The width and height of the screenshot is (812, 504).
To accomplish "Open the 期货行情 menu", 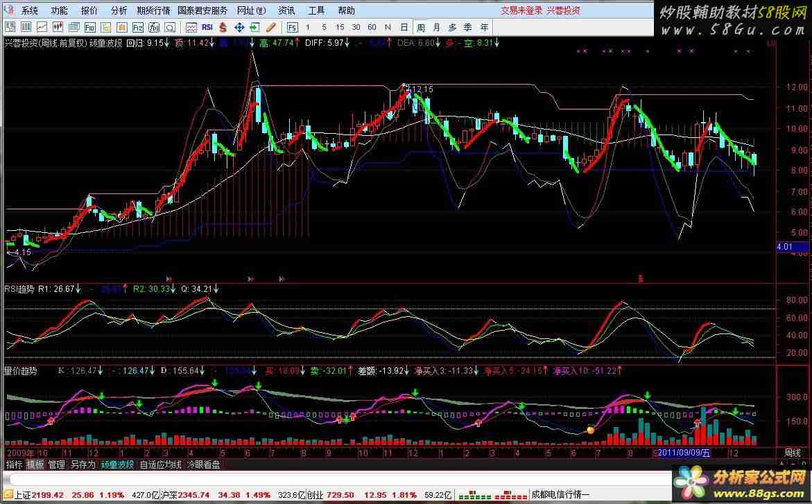I will (x=153, y=10).
